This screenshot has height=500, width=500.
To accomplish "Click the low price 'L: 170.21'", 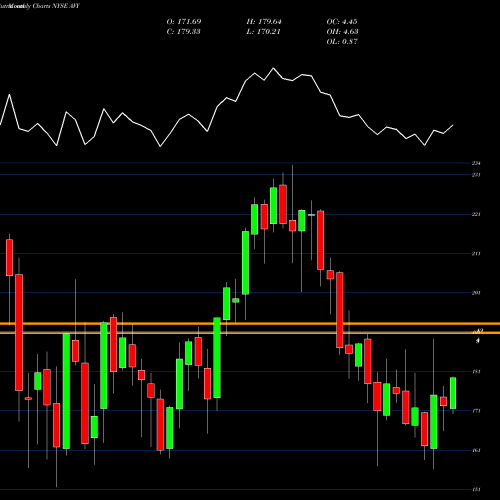I will (x=263, y=32).
